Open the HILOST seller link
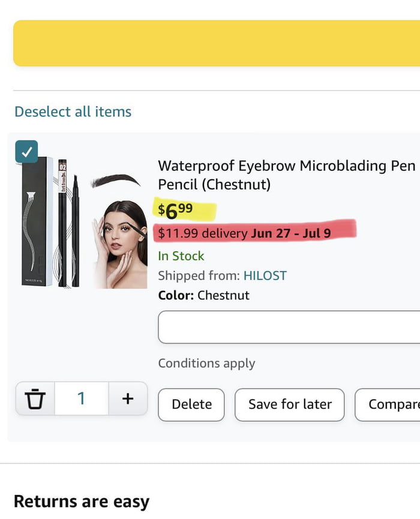This screenshot has height=519, width=420. (265, 275)
